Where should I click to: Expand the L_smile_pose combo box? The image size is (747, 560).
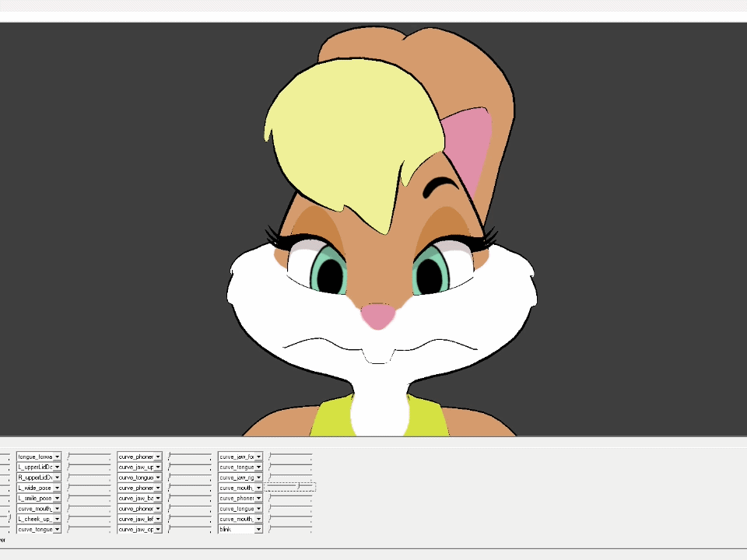(x=39, y=498)
